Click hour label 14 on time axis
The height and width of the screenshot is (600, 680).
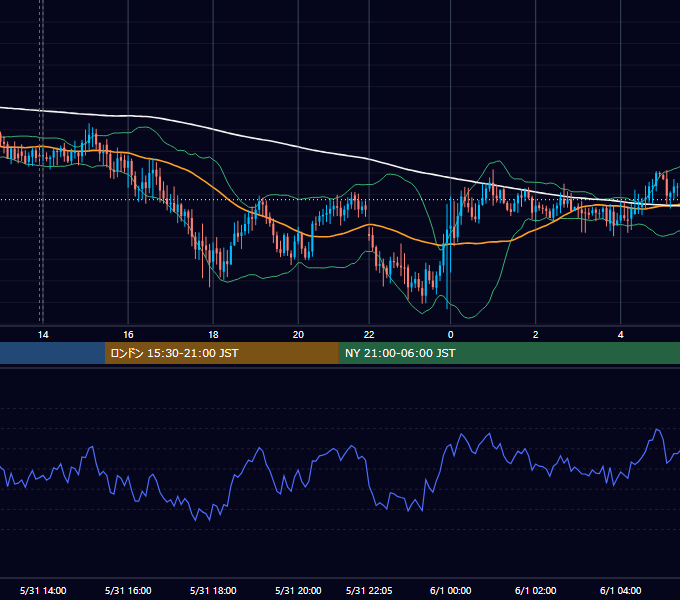coord(43,335)
